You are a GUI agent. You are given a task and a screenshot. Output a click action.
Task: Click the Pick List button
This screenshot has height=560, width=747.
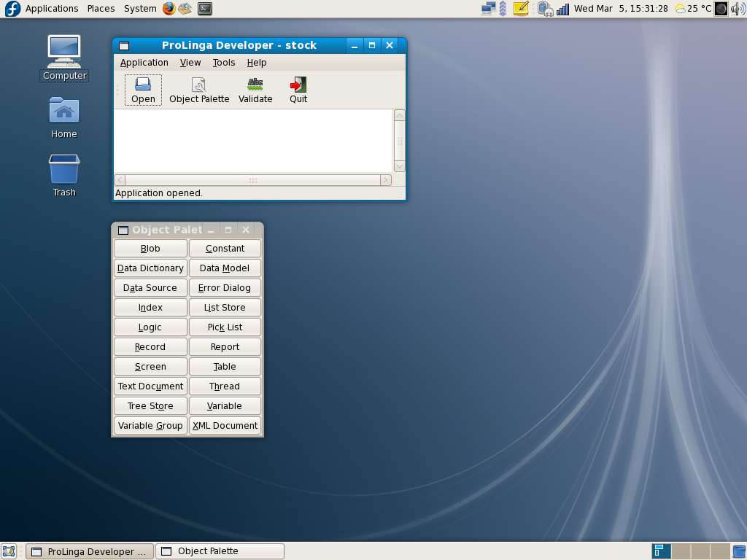click(225, 327)
